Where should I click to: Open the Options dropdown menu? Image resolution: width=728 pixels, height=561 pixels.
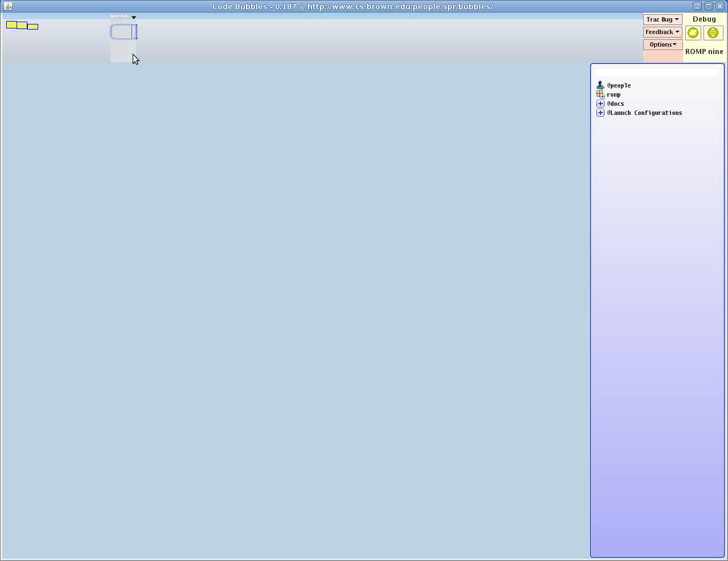click(663, 44)
